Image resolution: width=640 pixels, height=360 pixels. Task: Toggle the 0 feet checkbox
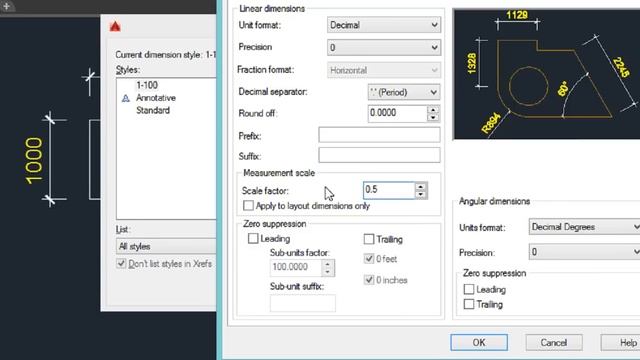tap(369, 259)
